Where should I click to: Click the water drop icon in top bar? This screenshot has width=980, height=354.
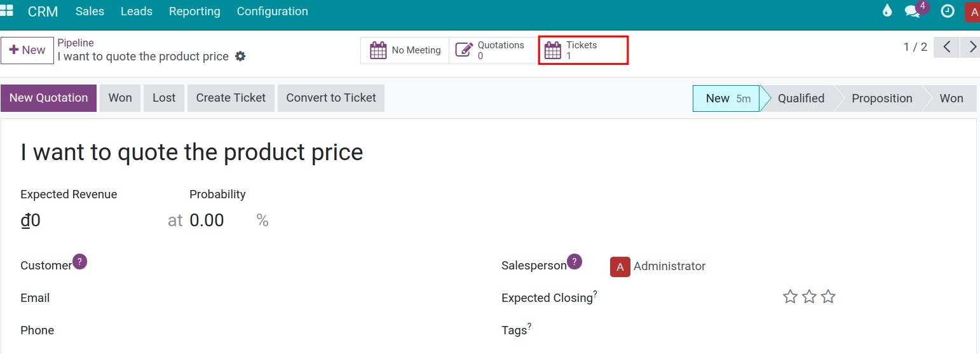tap(887, 11)
